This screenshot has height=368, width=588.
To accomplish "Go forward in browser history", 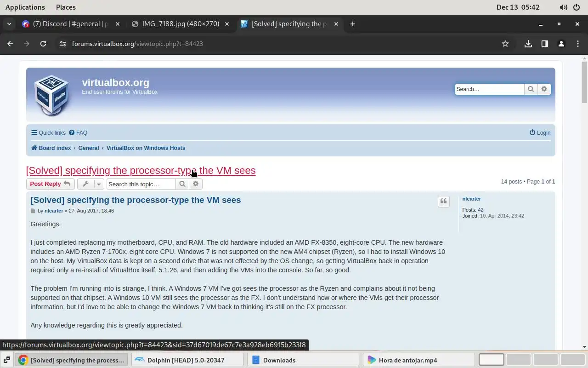I will (x=27, y=44).
